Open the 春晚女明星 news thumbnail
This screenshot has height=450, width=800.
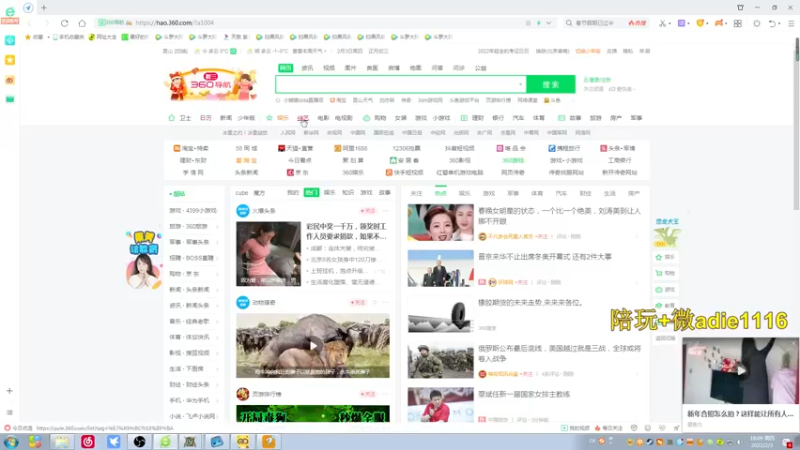(x=440, y=222)
